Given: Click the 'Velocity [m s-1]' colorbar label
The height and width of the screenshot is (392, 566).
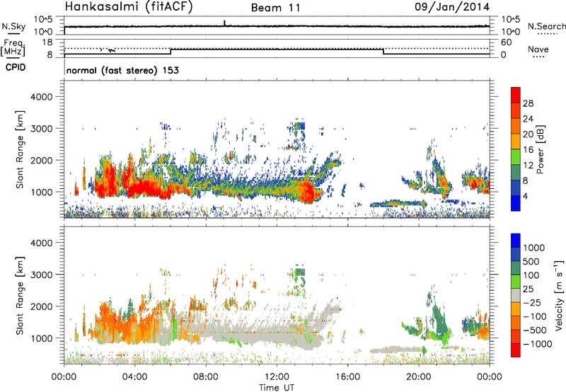Looking at the screenshot, I should [x=559, y=295].
